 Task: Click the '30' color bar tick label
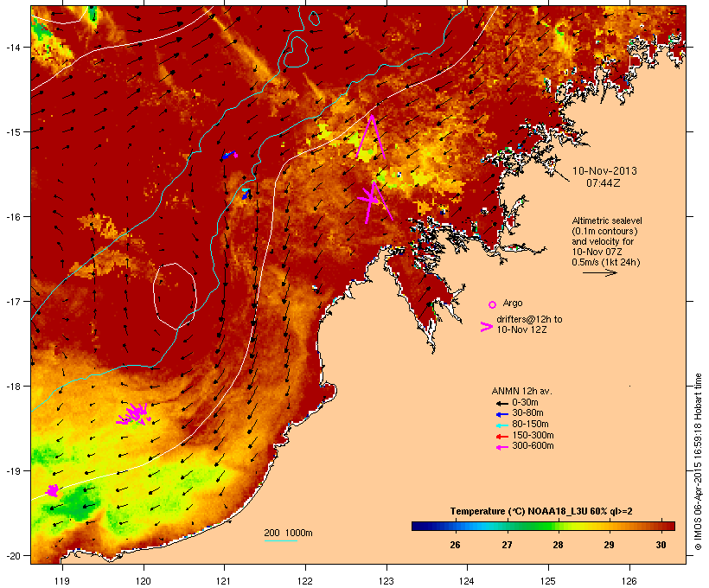pos(661,545)
